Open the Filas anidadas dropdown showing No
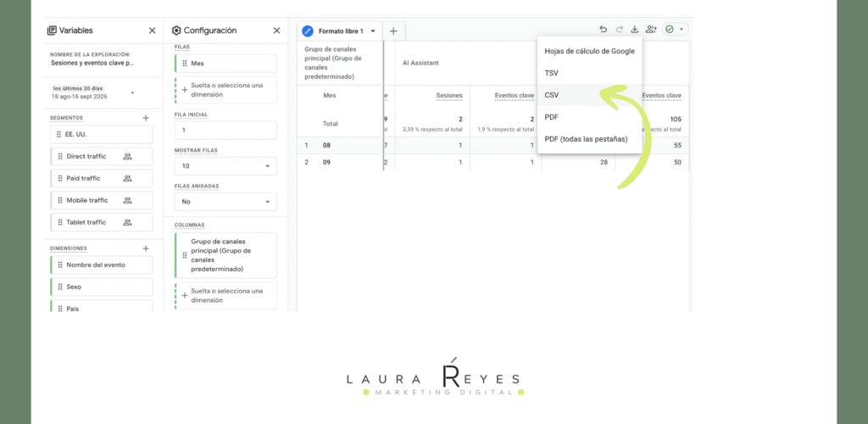 [x=225, y=202]
